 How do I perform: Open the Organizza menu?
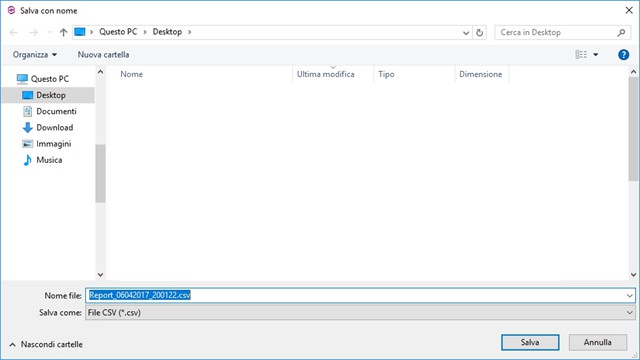(x=35, y=55)
